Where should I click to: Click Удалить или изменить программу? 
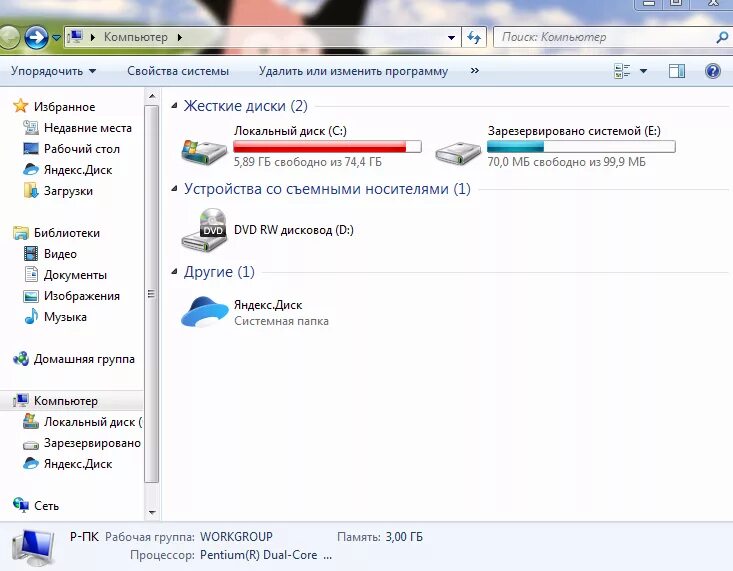click(353, 71)
